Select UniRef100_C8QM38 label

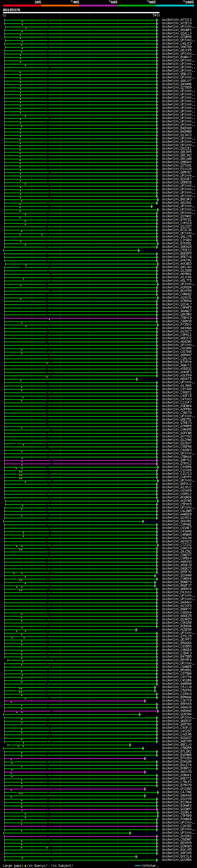[x=177, y=321]
